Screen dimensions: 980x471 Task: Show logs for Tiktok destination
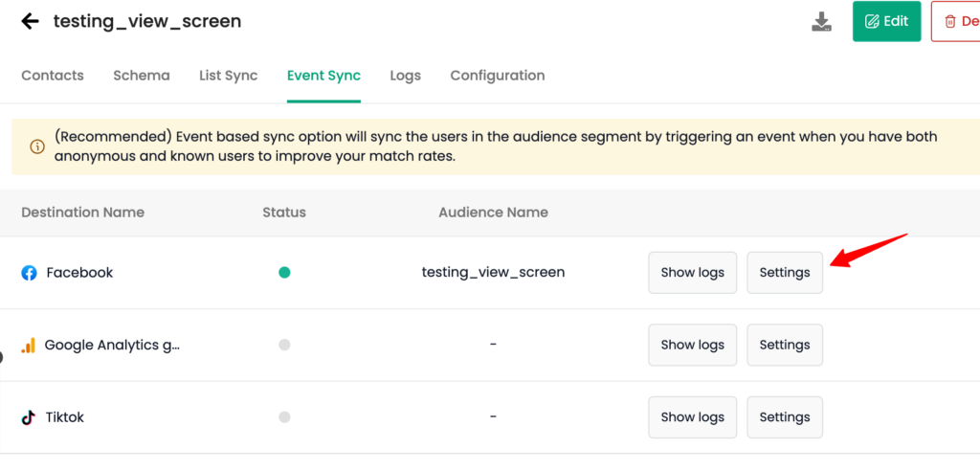coord(693,417)
